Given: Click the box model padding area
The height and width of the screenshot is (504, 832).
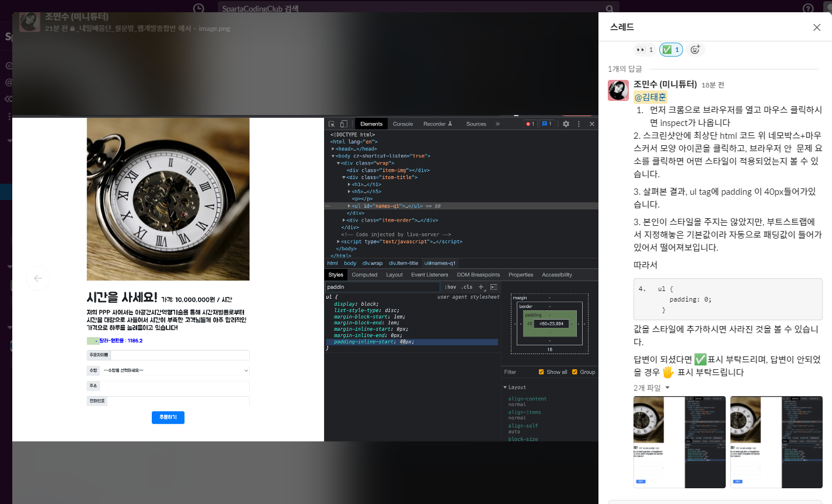Looking at the screenshot, I should 549,324.
